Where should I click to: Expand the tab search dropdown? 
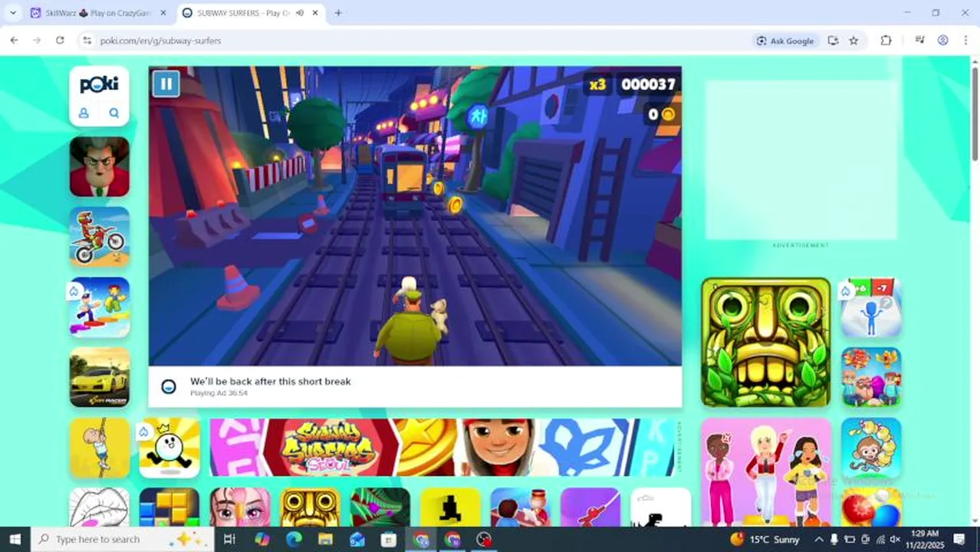13,13
